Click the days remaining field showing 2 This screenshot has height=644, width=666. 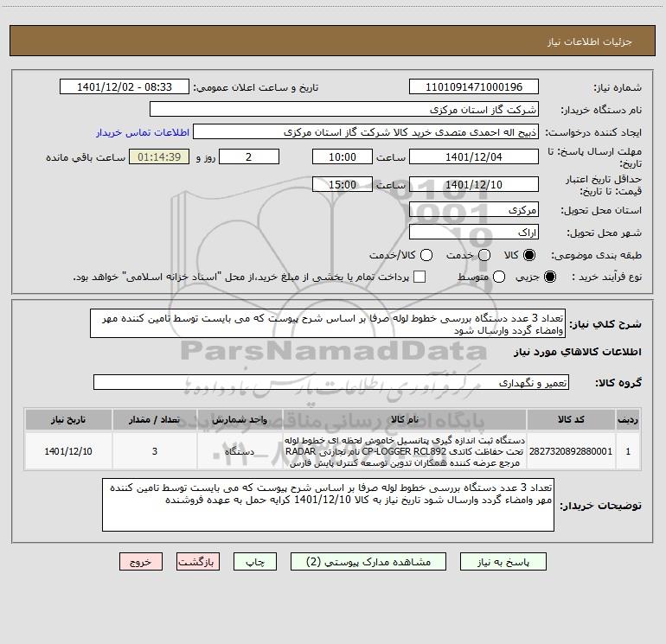(x=249, y=156)
